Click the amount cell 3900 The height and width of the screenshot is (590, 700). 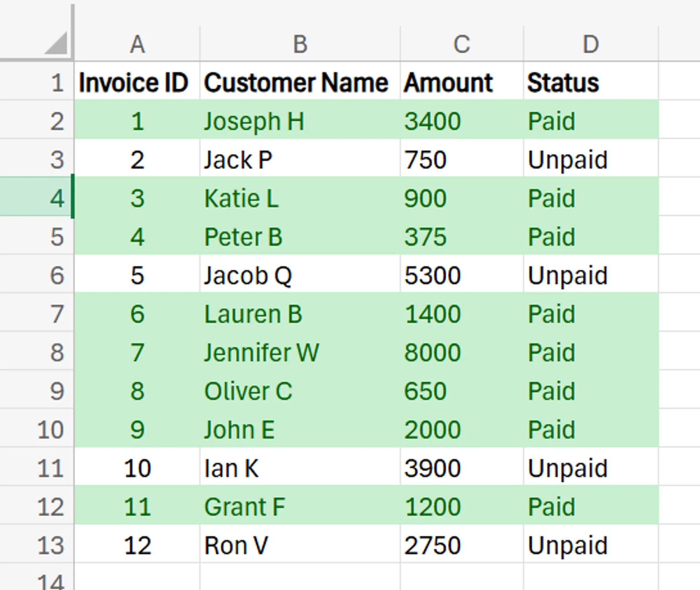[462, 467]
